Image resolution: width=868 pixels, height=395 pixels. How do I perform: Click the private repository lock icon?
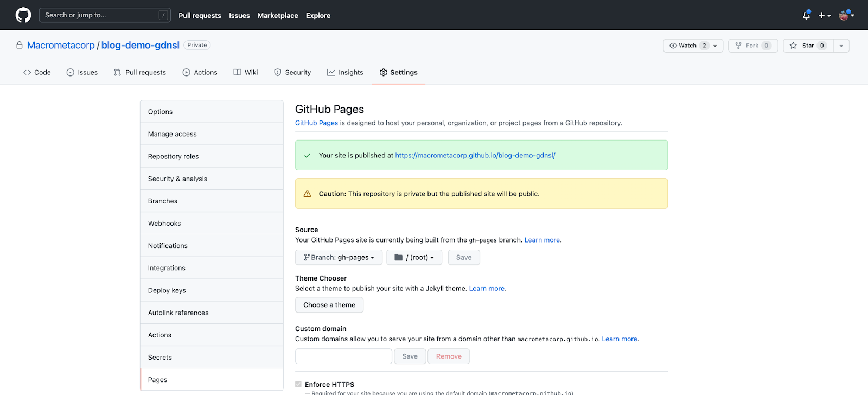click(x=20, y=45)
